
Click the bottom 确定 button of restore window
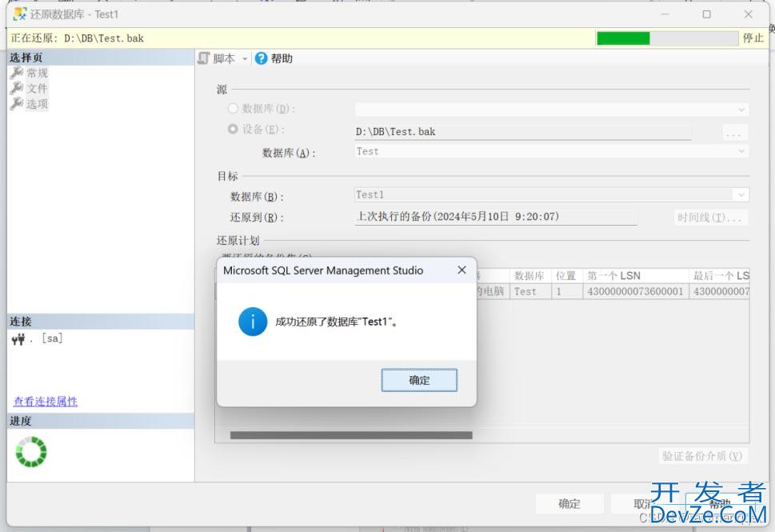tap(569, 504)
